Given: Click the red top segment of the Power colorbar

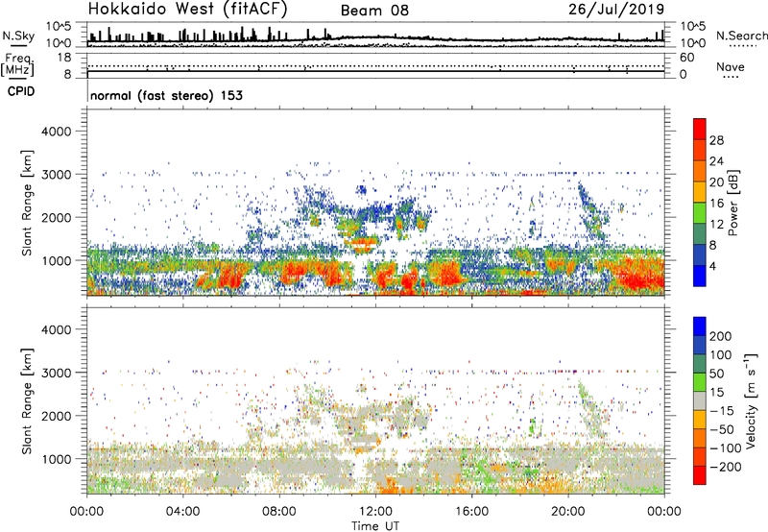Looking at the screenshot, I should tap(700, 129).
